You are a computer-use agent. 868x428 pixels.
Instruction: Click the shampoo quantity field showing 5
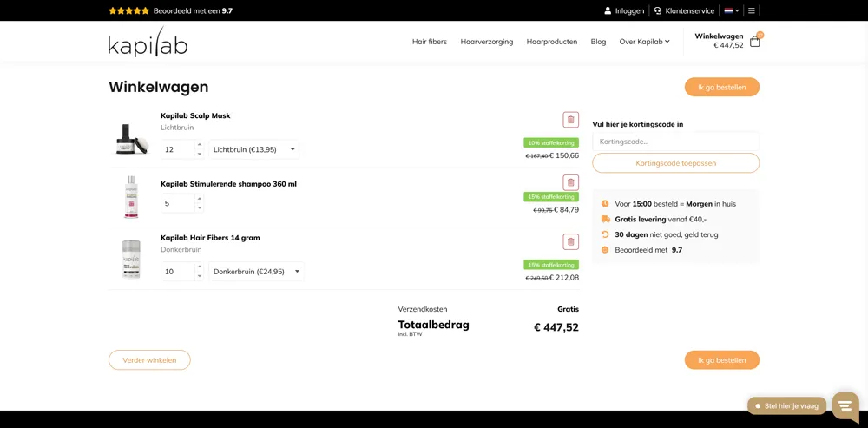(178, 203)
